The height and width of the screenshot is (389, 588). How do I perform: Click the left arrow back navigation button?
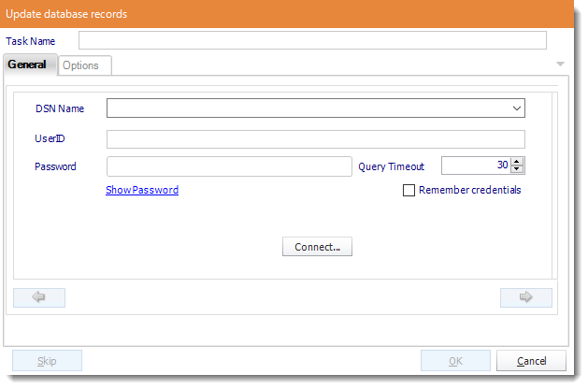39,297
